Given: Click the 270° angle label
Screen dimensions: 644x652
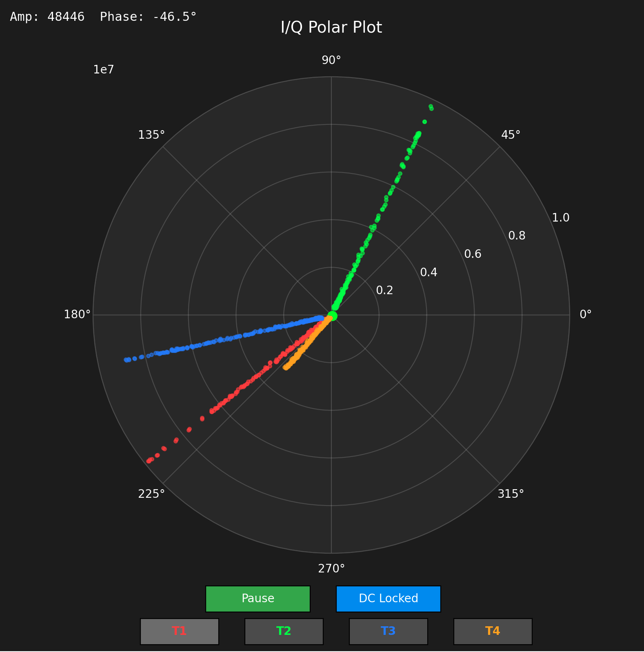Looking at the screenshot, I should tap(331, 568).
